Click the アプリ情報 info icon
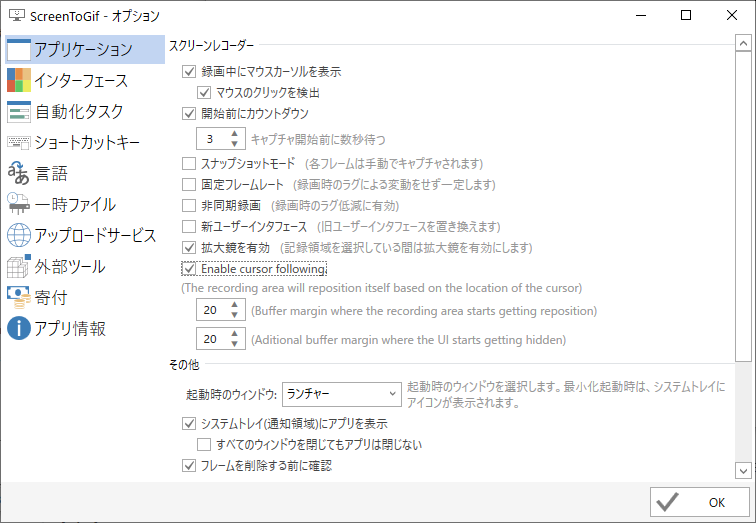756x523 pixels. click(x=19, y=328)
